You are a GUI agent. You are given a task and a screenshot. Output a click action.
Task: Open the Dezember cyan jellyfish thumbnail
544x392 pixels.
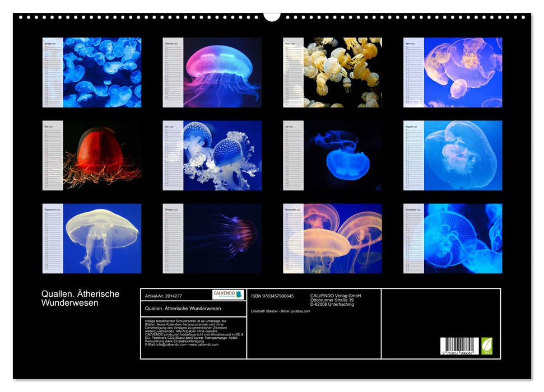(463, 238)
